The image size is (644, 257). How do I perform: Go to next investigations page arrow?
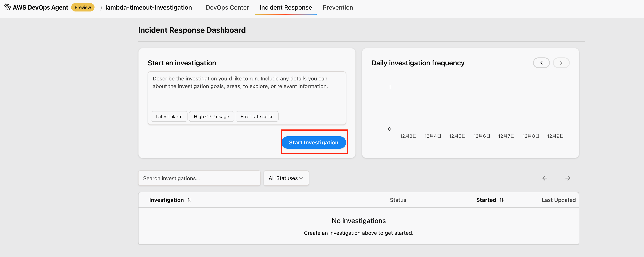point(568,178)
